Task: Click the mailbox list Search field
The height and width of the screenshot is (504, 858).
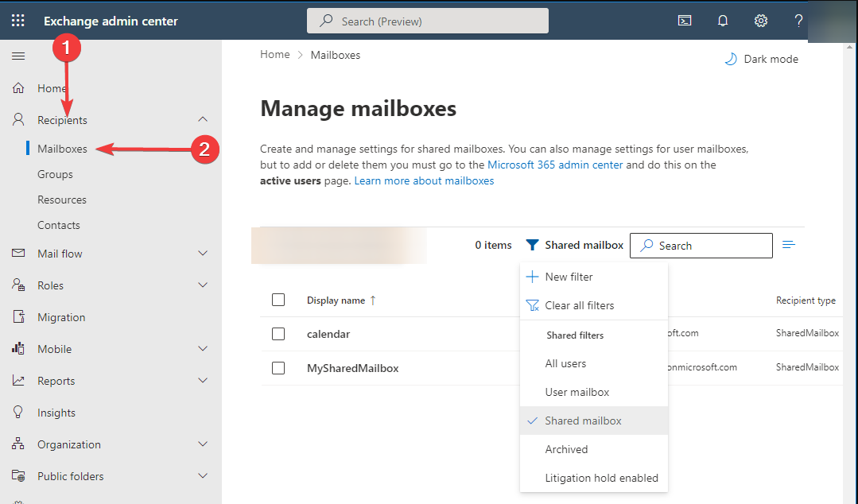Action: [701, 245]
